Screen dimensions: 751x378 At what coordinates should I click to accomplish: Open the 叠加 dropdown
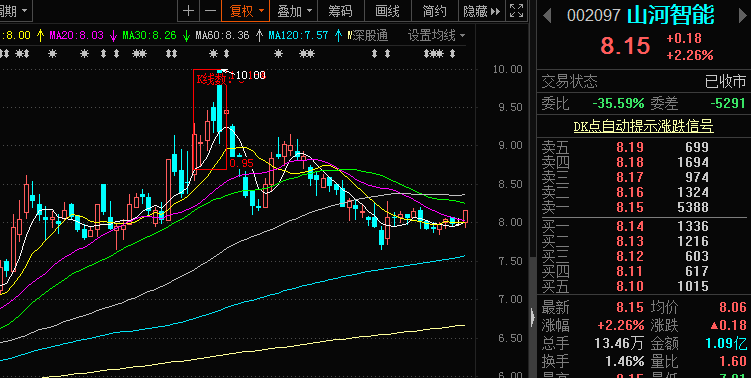pos(294,11)
